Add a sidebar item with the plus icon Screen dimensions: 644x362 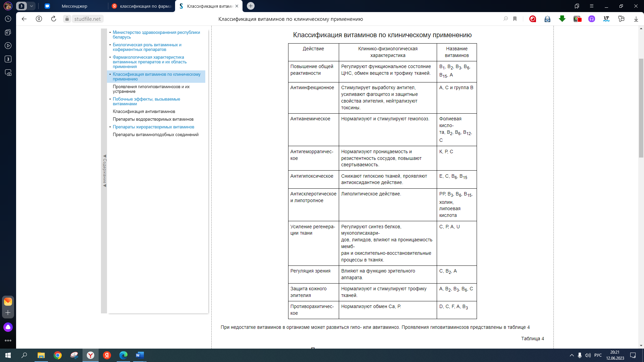tap(8, 313)
